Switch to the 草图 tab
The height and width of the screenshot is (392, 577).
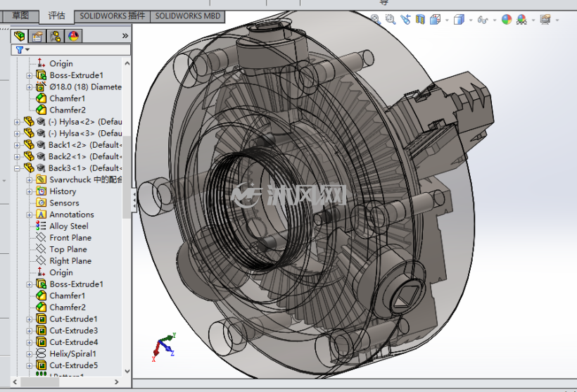click(x=20, y=15)
